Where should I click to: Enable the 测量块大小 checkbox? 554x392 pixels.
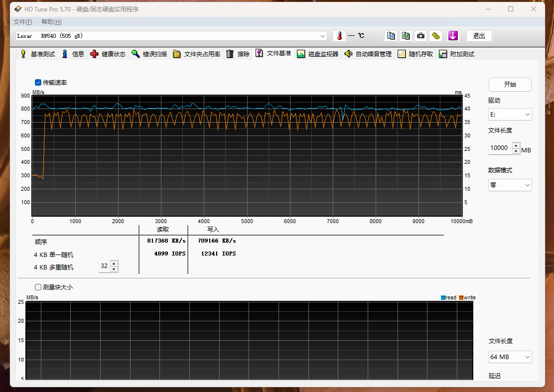[38, 287]
